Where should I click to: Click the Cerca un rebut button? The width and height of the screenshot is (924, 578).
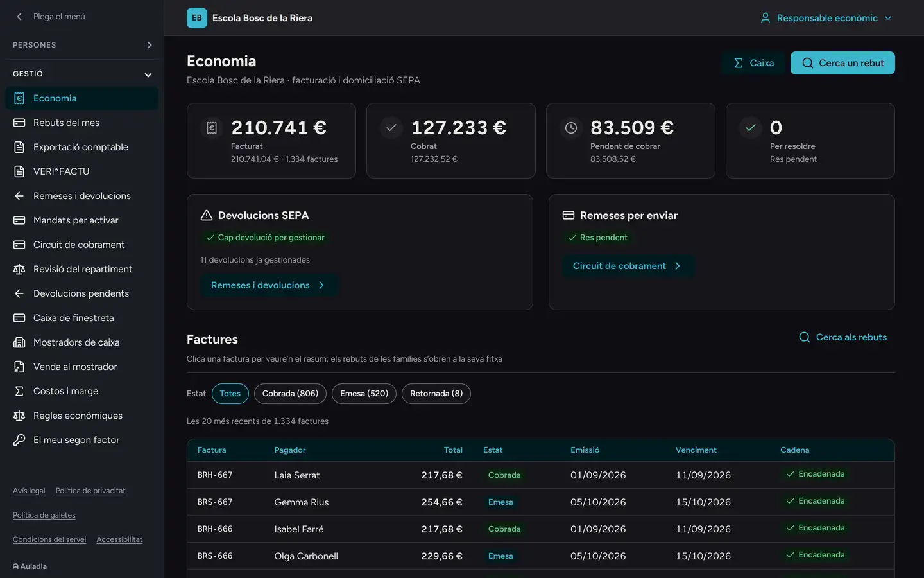(843, 63)
